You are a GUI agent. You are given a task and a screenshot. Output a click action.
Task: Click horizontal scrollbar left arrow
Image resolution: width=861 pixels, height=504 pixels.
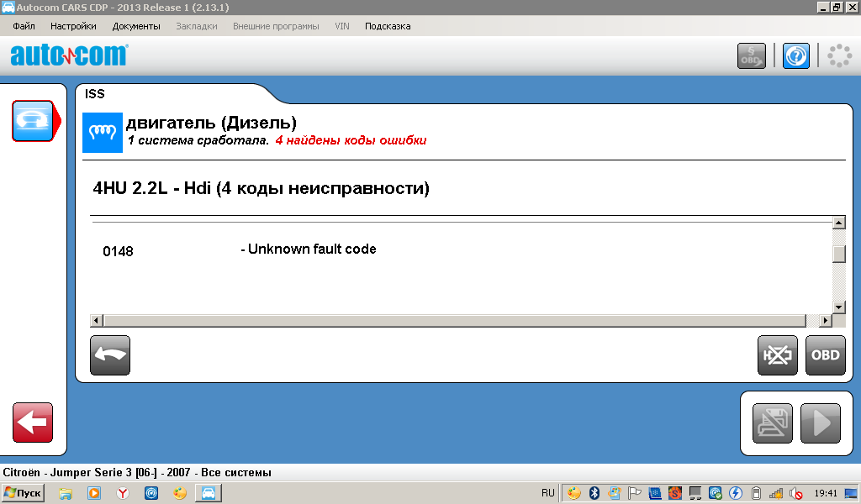[97, 320]
